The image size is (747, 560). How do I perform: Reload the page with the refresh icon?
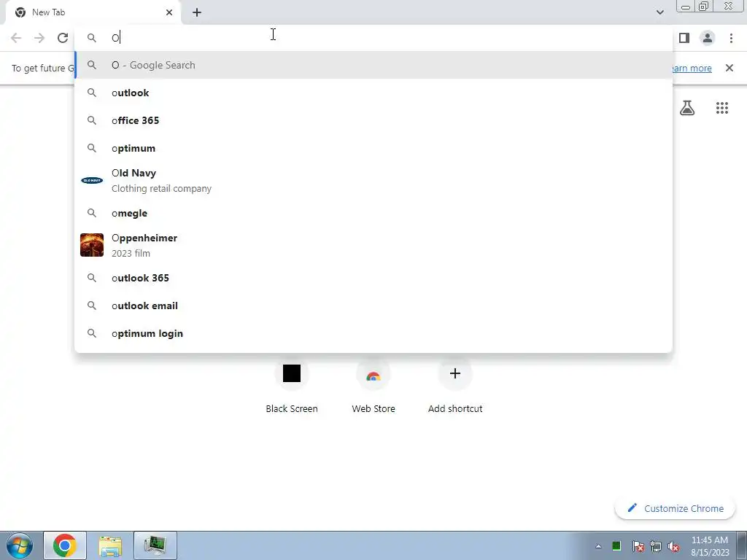63,38
